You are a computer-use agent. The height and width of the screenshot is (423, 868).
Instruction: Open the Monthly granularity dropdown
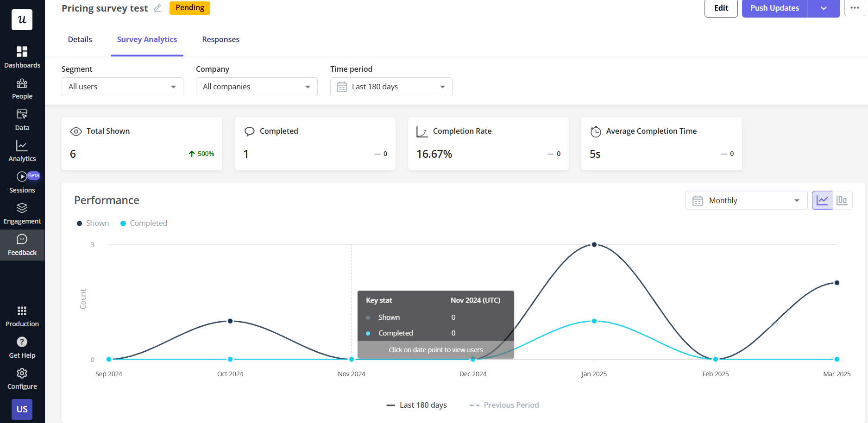click(746, 200)
